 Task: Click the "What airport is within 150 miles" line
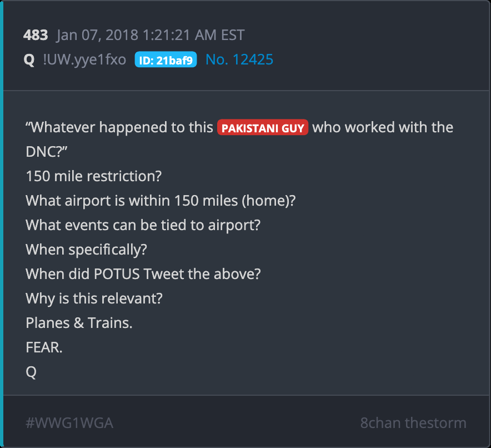(161, 201)
